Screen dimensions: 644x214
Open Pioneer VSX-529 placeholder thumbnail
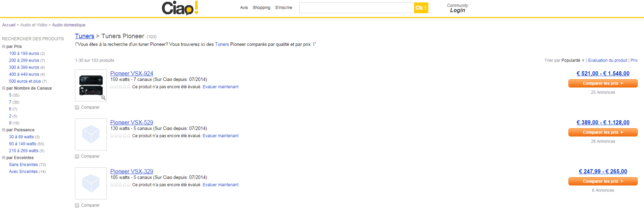click(x=91, y=134)
